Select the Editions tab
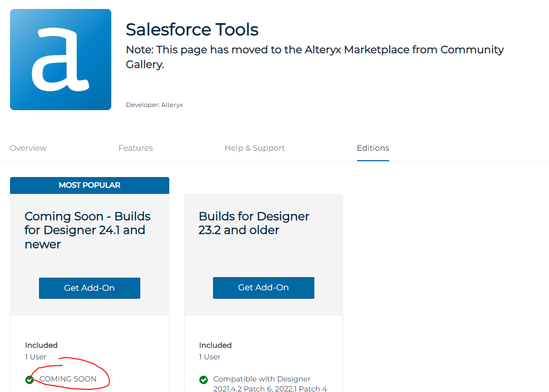This screenshot has height=392, width=549. (373, 148)
